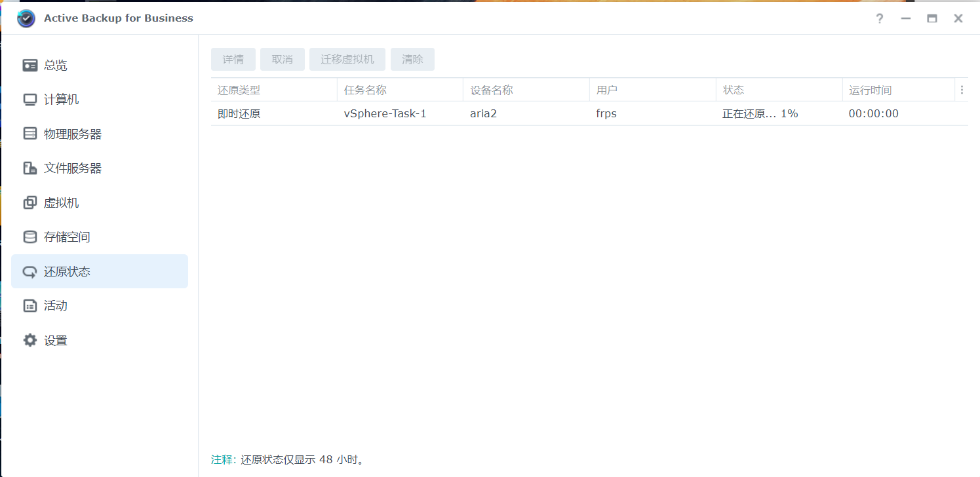Open 存储空间 storage page

pos(100,237)
